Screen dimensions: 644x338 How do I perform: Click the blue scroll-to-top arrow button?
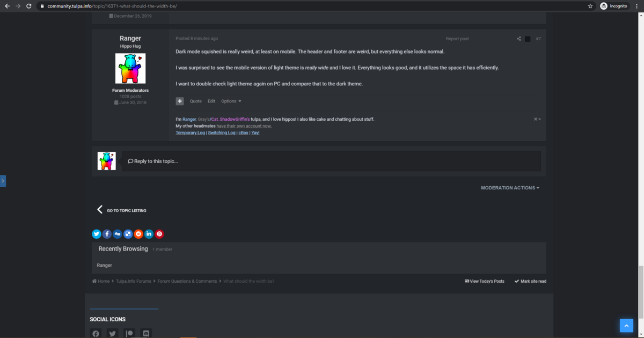pyautogui.click(x=626, y=325)
